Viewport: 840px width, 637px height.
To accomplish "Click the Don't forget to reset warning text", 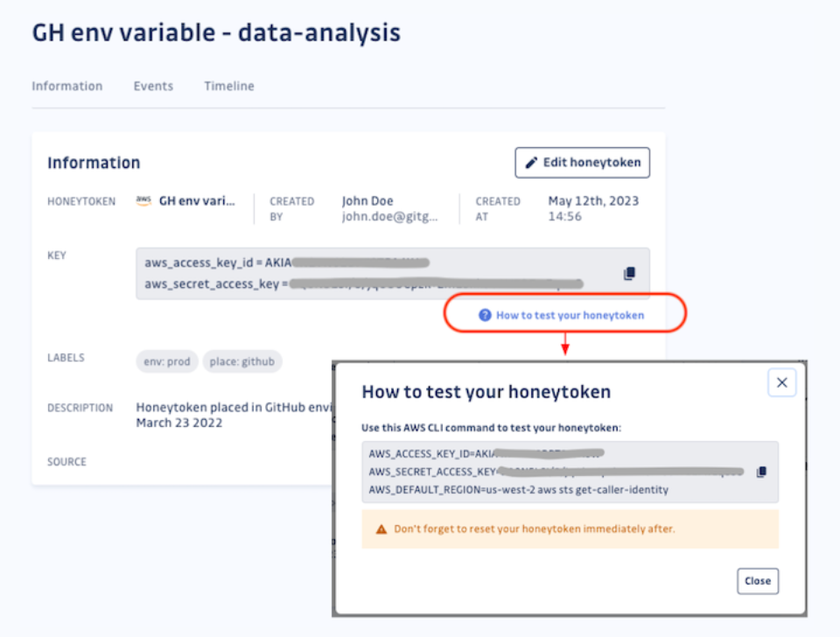I will 534,528.
